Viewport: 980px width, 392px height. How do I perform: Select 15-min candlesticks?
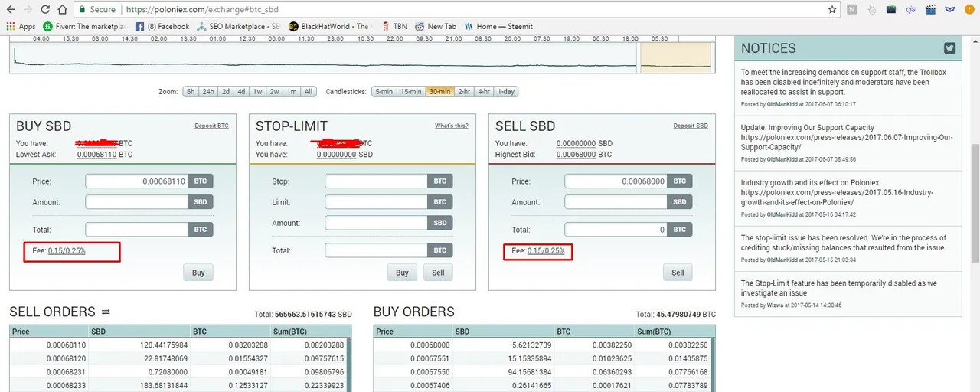click(x=411, y=91)
